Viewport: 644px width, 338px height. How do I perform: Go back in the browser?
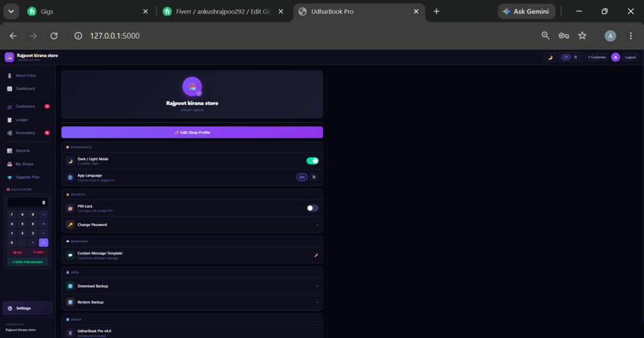[x=13, y=36]
